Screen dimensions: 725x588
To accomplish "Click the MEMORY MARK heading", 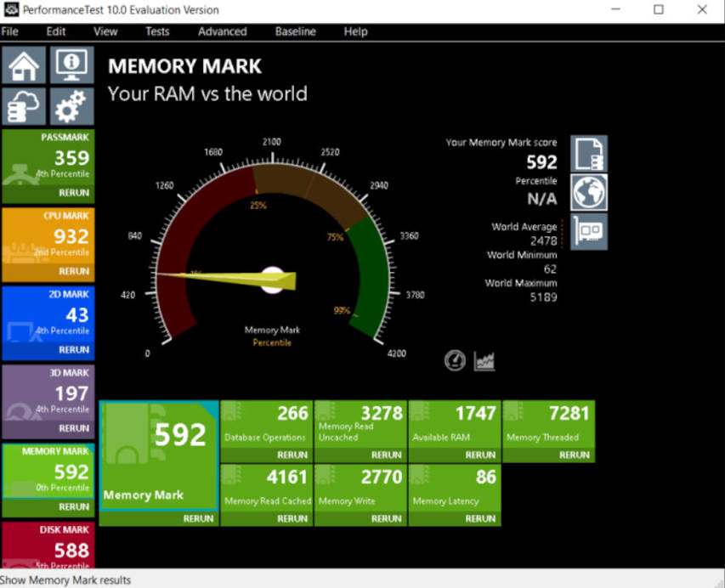I will 185,66.
